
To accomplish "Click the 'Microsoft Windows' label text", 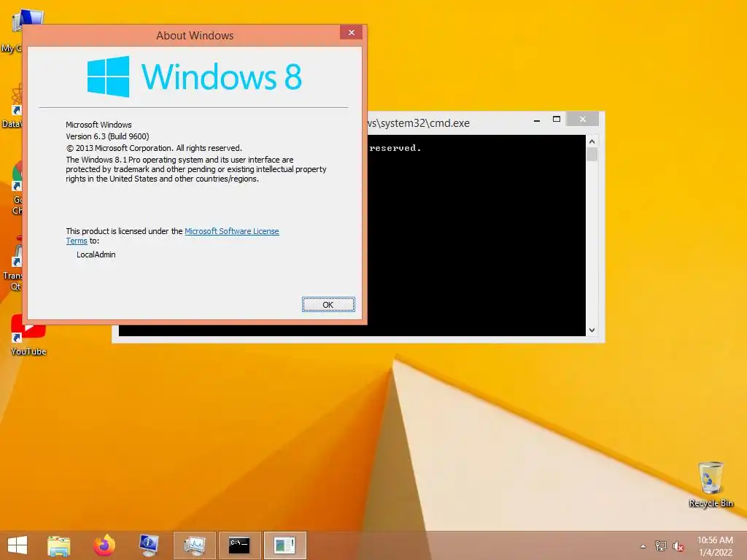I will [98, 125].
